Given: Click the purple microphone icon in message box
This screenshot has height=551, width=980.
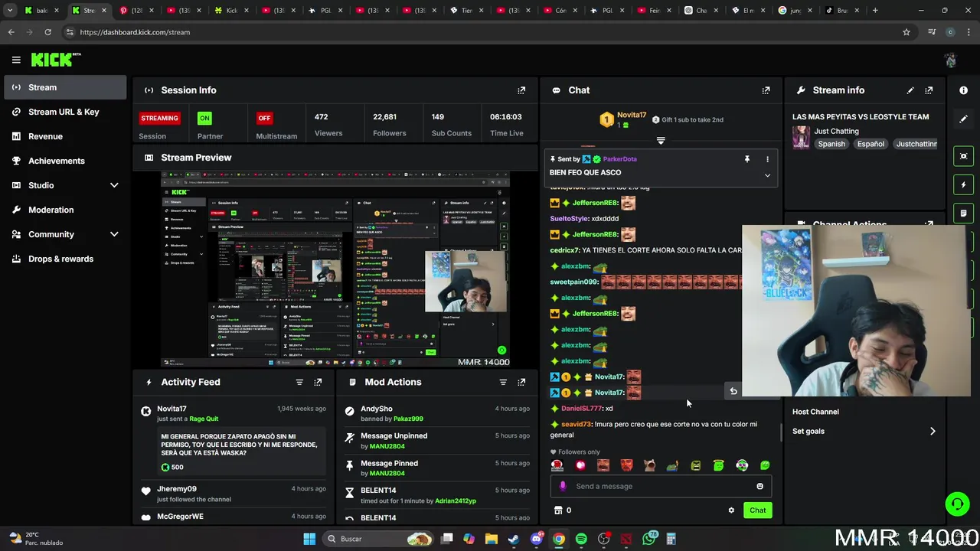Looking at the screenshot, I should click(x=563, y=486).
